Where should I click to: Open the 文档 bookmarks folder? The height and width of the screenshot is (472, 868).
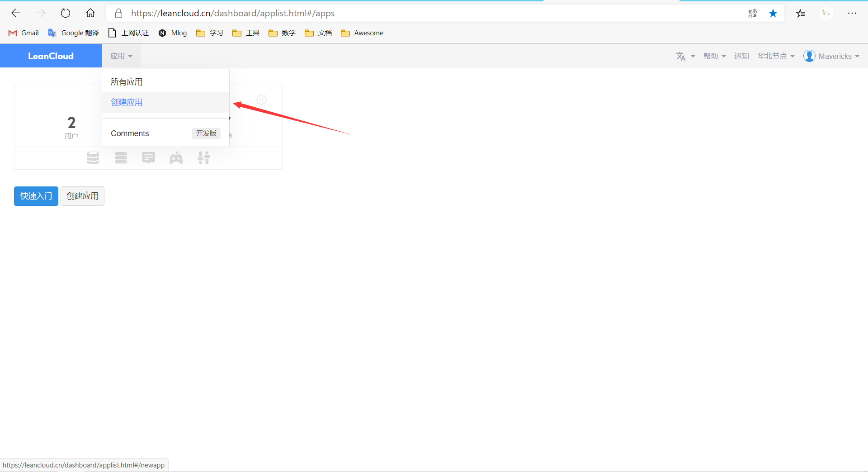click(318, 33)
